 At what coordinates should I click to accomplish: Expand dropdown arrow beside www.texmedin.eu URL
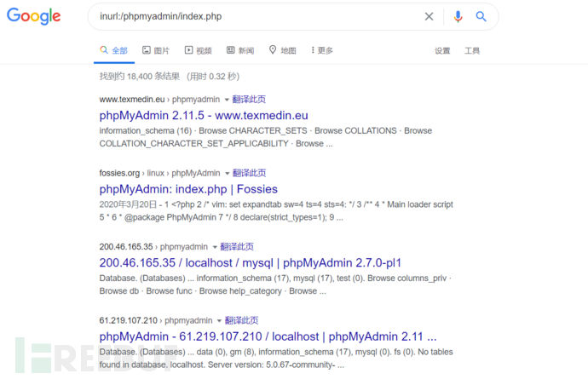(x=227, y=100)
